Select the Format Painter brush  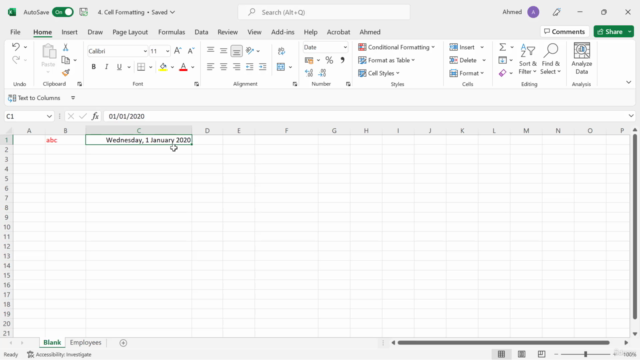pos(66,73)
